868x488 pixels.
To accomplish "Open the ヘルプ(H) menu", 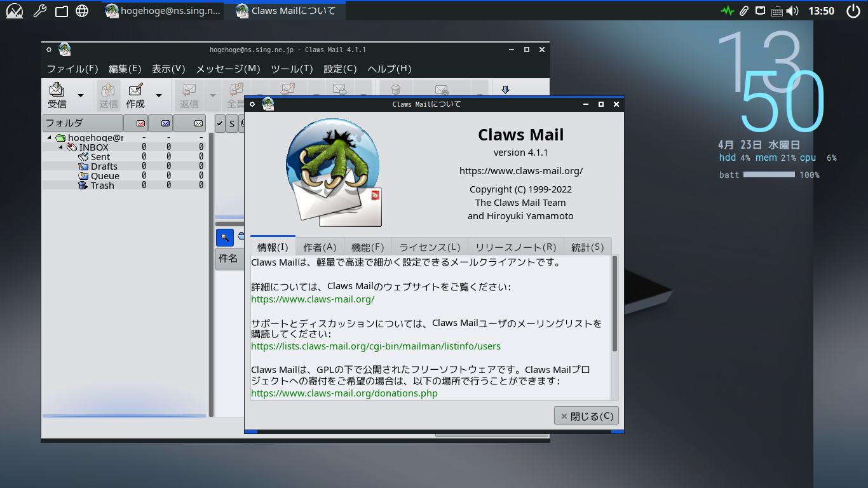I will click(x=390, y=69).
